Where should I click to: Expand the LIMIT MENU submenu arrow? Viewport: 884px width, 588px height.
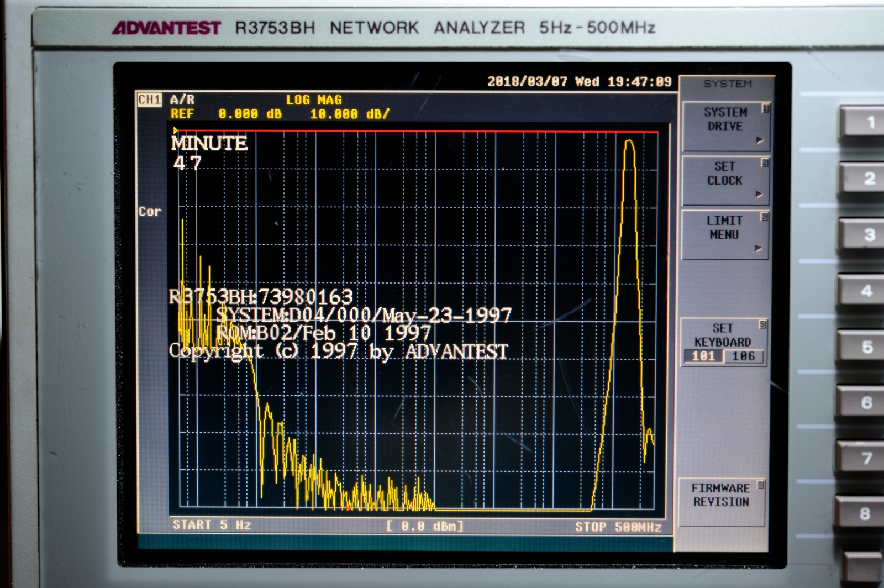[759, 249]
